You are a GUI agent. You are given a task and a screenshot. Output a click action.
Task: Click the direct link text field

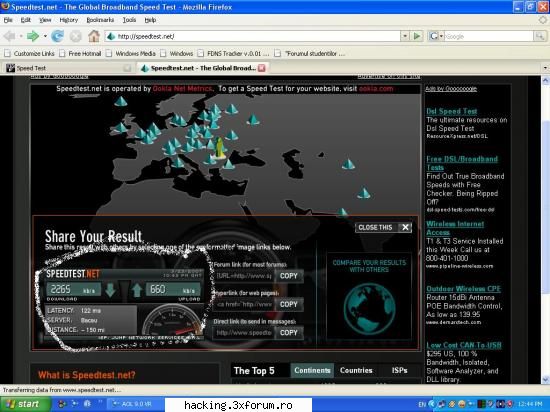tap(244, 333)
